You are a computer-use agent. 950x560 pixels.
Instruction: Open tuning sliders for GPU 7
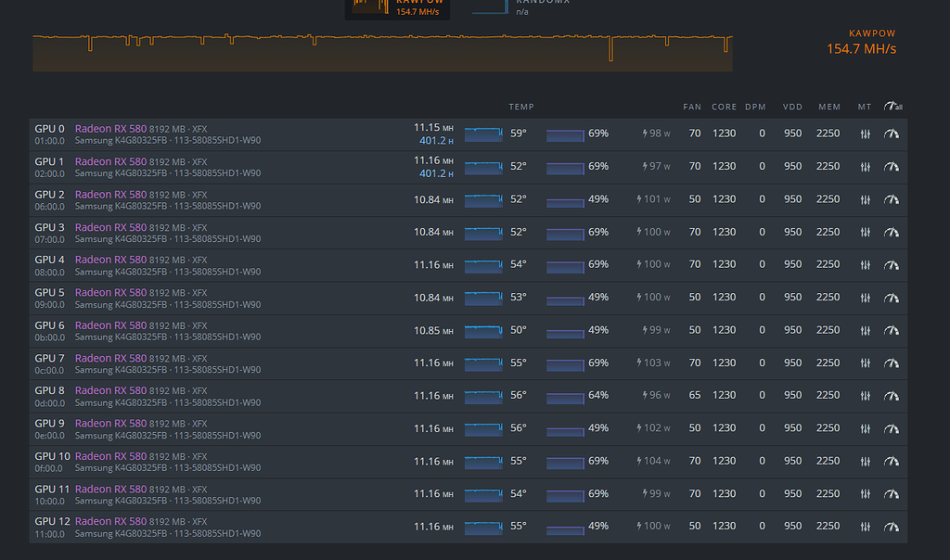point(865,363)
